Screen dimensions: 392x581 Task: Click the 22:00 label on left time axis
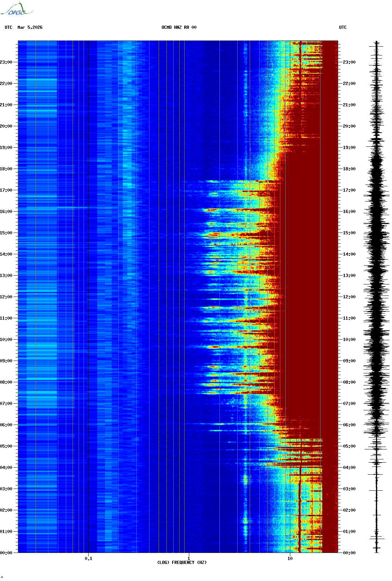coord(6,84)
